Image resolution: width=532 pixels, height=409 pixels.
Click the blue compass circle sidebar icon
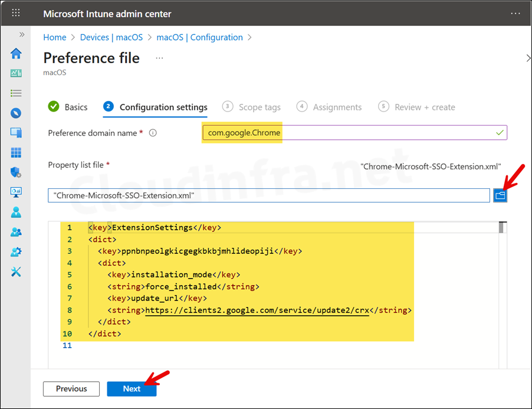coord(16,113)
